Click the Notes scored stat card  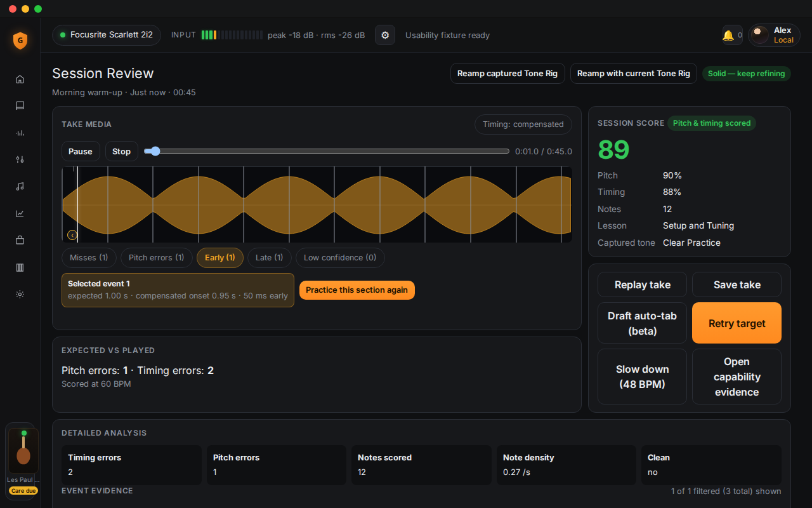point(422,465)
